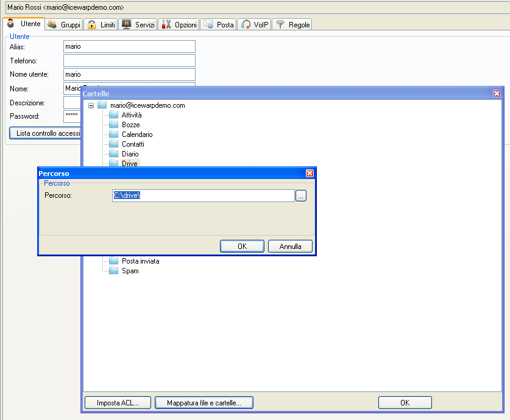The width and height of the screenshot is (510, 420).
Task: Click Mappatura file e cartelle... button
Action: point(204,403)
